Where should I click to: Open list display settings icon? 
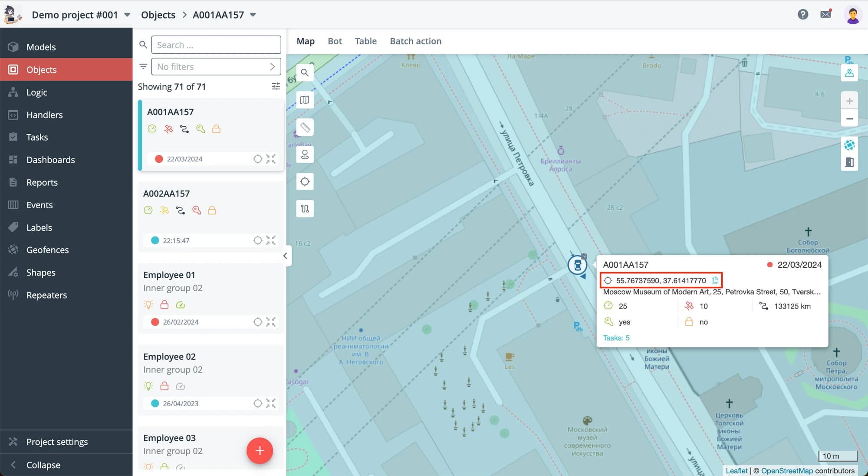pos(276,86)
